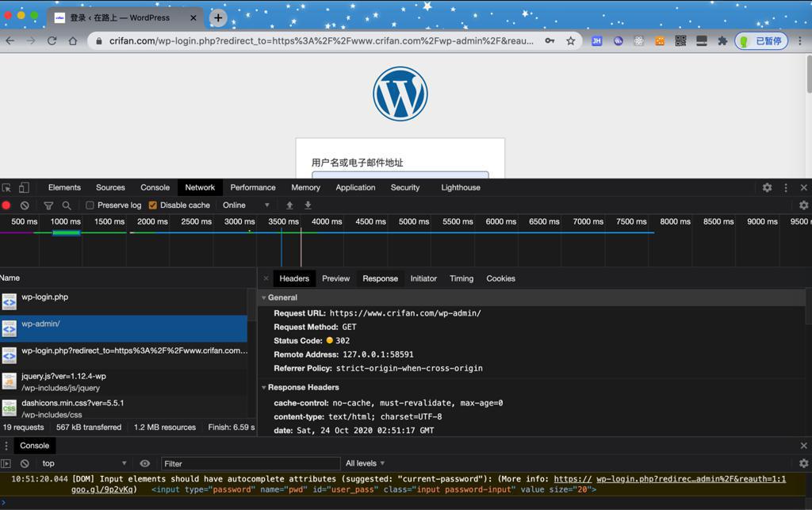Enable the Preserve log checkbox
This screenshot has width=812, height=510.
(x=90, y=205)
